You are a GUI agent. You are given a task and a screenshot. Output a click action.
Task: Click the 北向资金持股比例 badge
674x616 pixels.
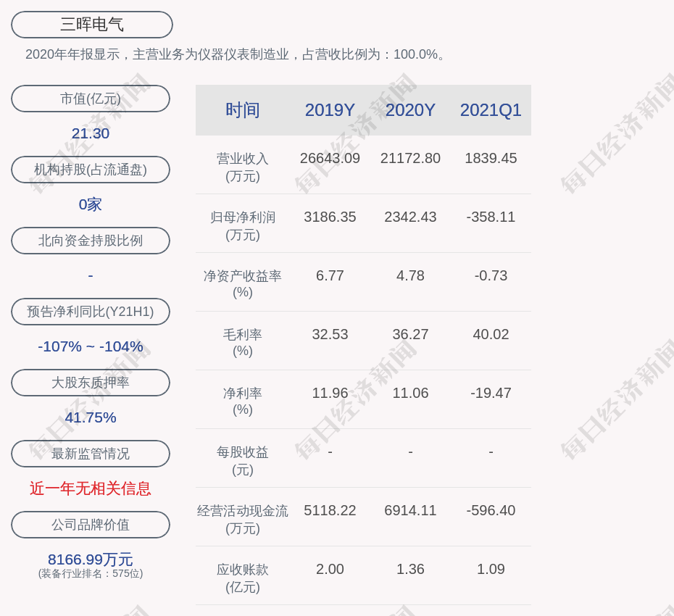pyautogui.click(x=91, y=241)
